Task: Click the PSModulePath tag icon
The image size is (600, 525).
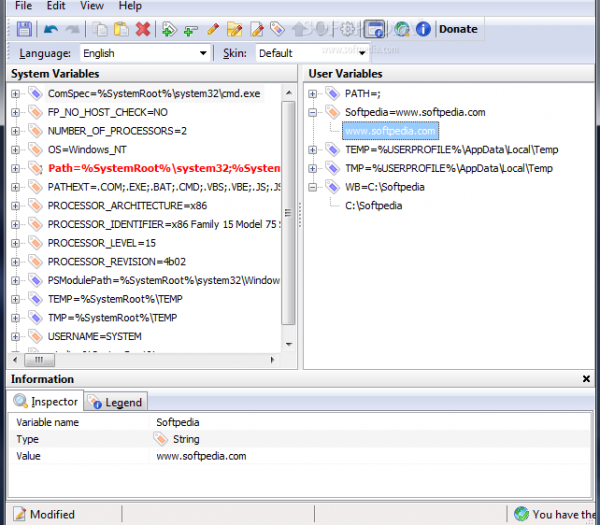Action: coord(35,280)
